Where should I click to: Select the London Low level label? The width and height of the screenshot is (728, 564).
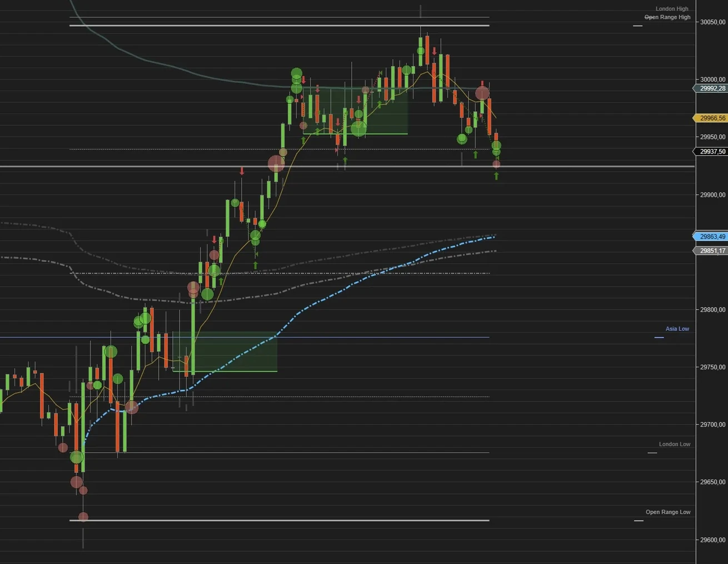pyautogui.click(x=674, y=444)
